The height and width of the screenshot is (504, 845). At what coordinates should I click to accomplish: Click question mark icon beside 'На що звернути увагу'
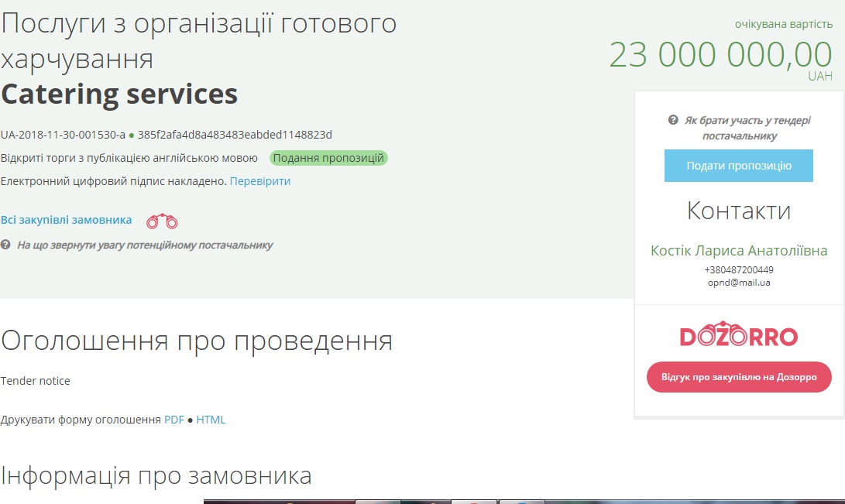5,245
